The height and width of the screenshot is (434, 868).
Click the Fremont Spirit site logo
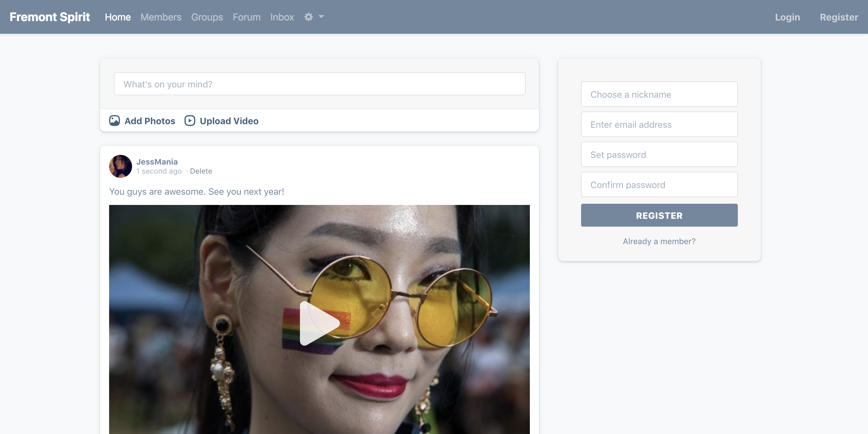(49, 17)
